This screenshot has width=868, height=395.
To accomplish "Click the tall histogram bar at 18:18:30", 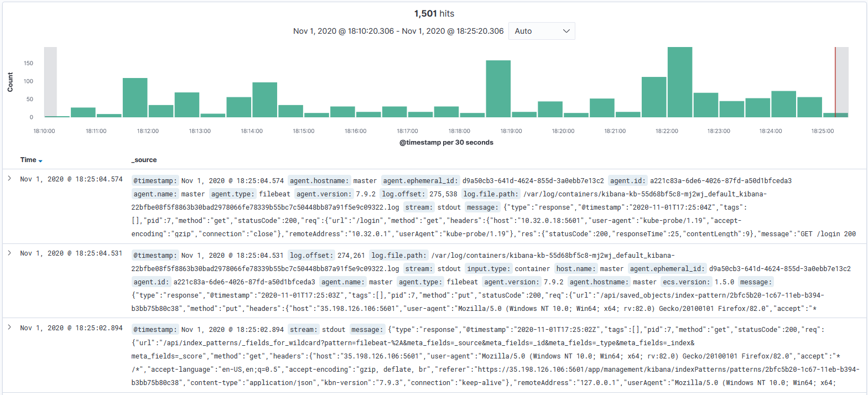I will (x=498, y=89).
